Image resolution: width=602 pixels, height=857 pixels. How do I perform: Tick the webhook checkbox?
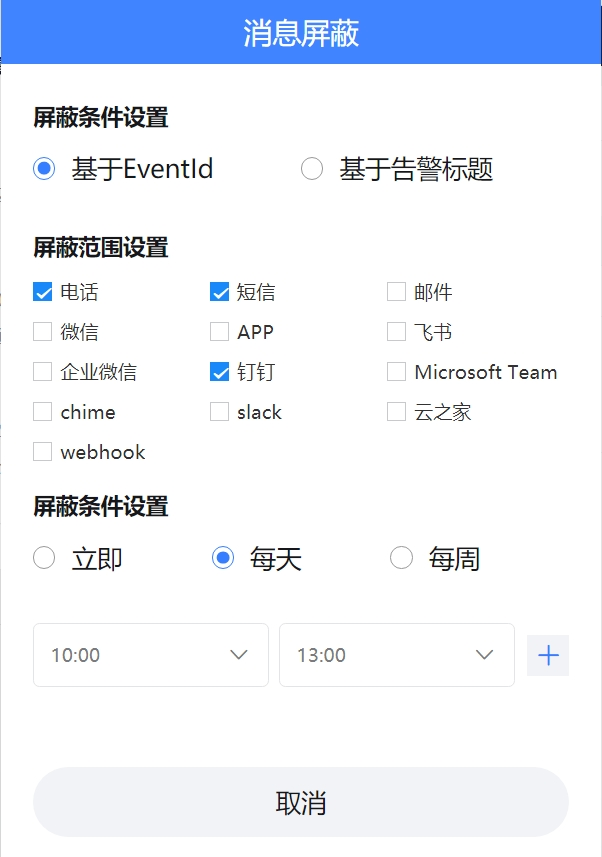click(x=43, y=452)
